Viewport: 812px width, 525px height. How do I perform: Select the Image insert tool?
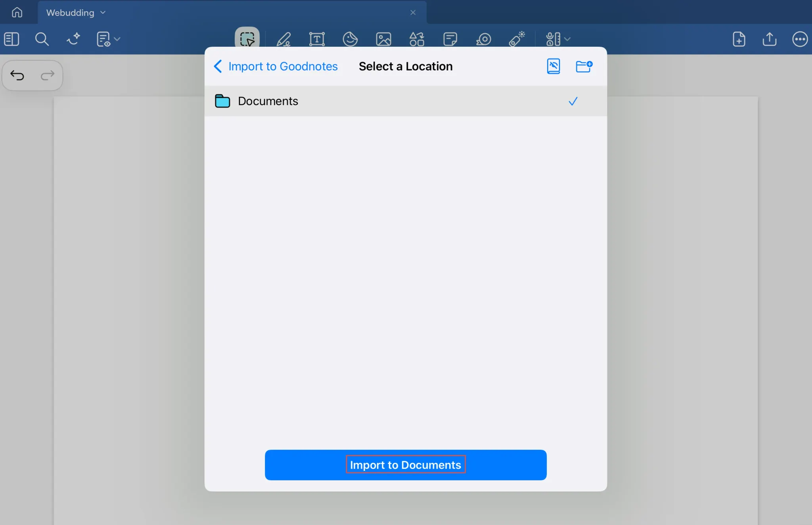383,39
